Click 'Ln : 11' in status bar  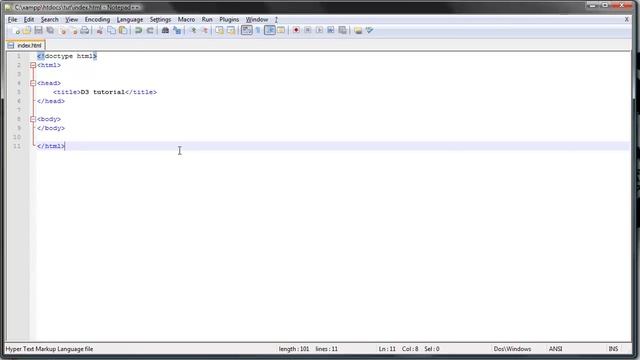[x=387, y=349]
